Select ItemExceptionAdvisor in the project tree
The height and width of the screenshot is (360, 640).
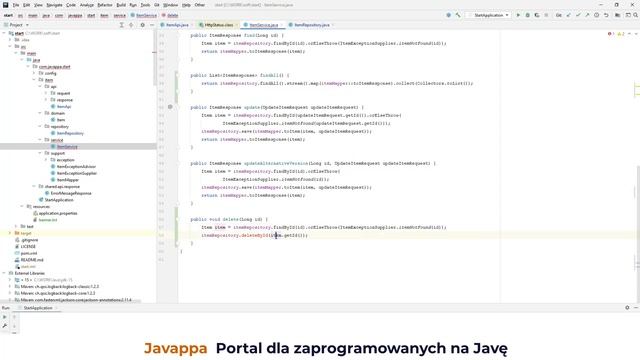pyautogui.click(x=76, y=167)
